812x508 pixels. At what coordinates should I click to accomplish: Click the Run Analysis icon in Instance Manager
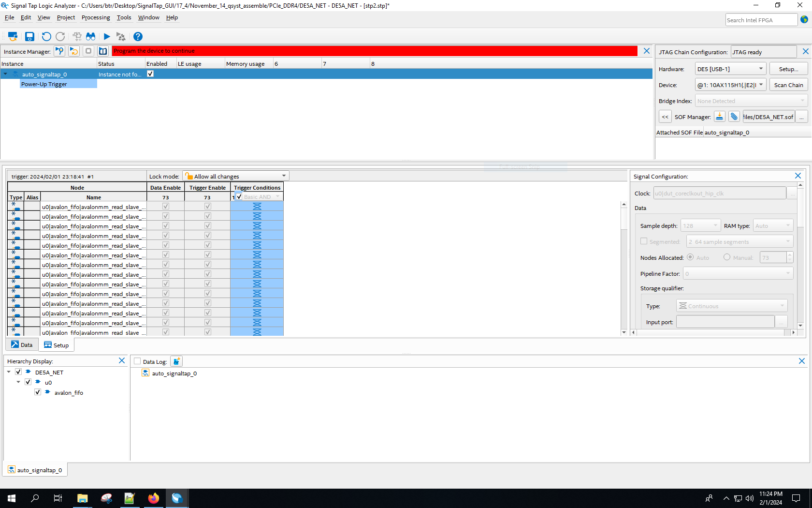click(x=59, y=51)
